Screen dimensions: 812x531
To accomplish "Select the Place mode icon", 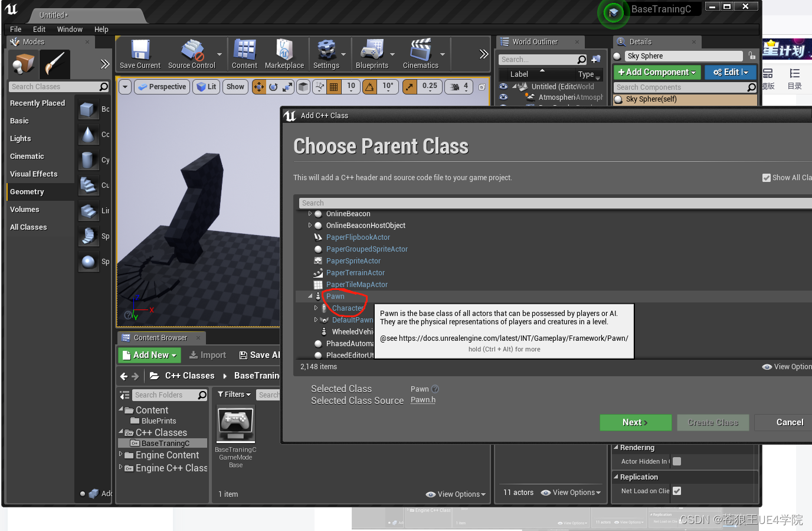I will pyautogui.click(x=24, y=64).
